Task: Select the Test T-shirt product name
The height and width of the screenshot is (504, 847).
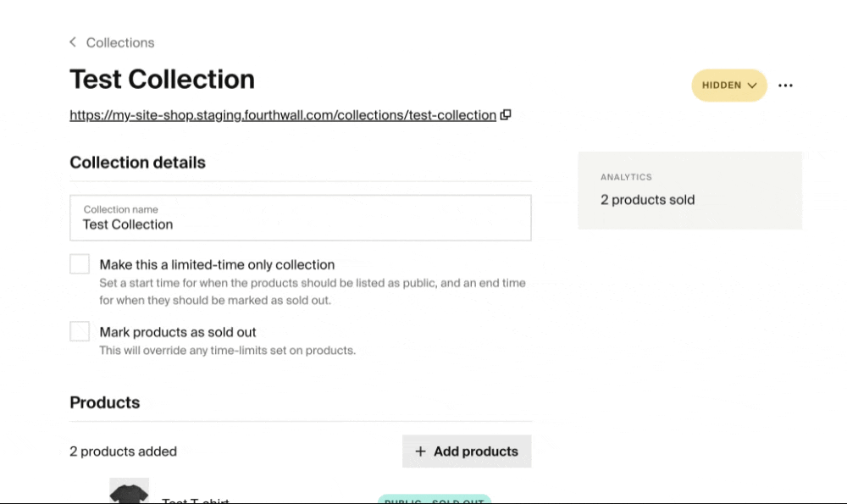Action: tap(196, 501)
